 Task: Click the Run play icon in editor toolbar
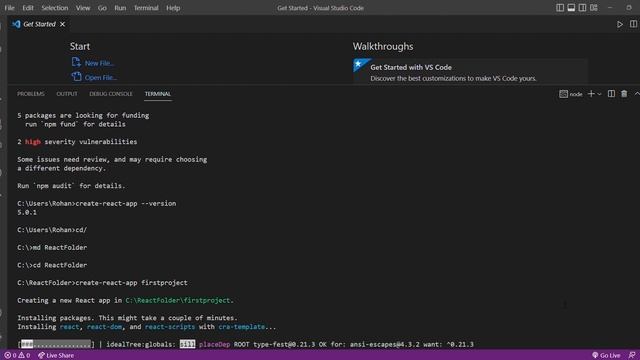620,24
